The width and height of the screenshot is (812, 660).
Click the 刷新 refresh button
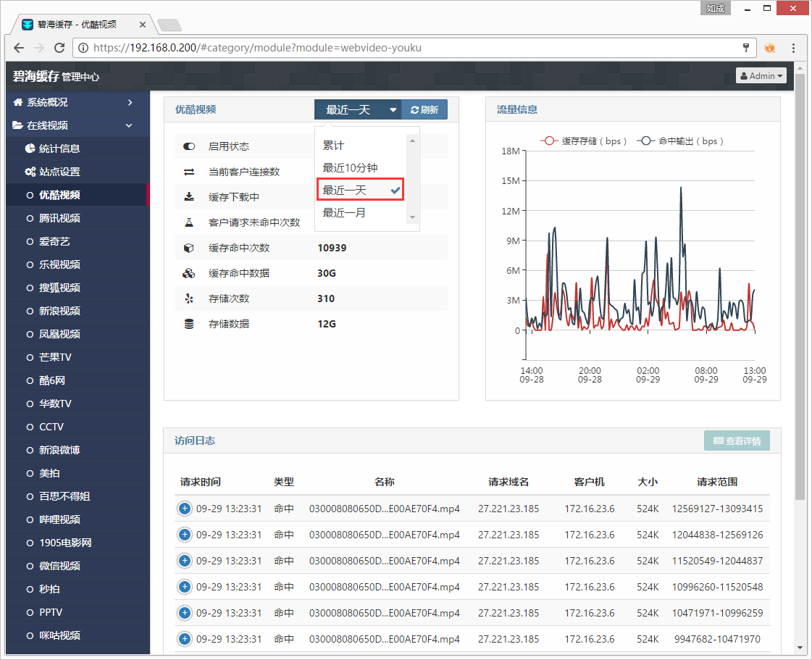pos(424,109)
